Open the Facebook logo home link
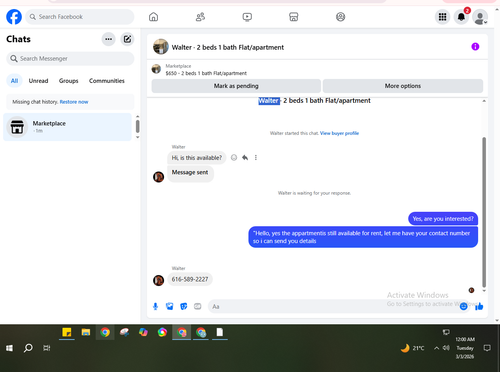 (x=14, y=17)
